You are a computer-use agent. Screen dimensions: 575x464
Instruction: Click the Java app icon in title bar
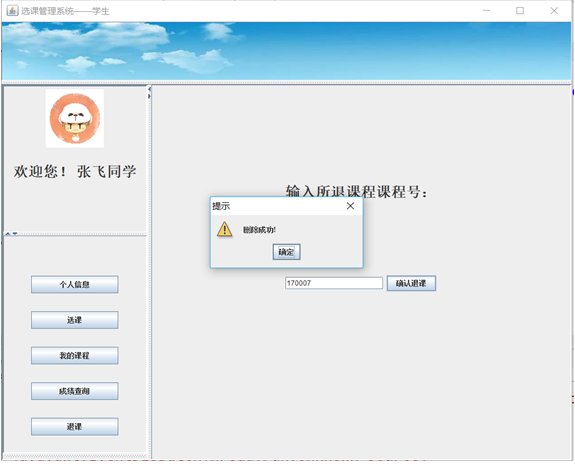[x=12, y=11]
